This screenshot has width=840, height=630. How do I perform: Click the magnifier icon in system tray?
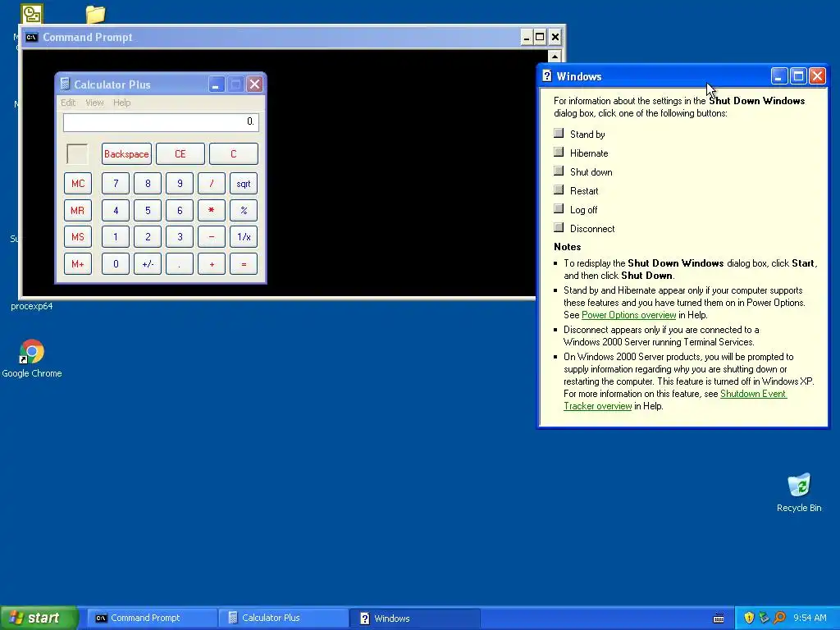click(x=779, y=618)
